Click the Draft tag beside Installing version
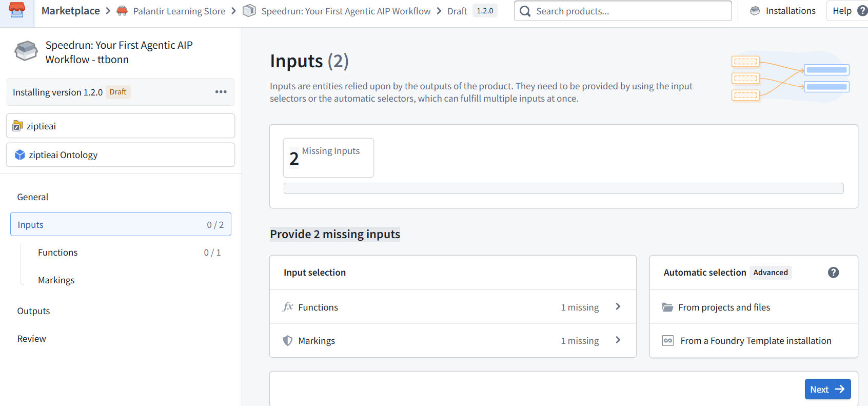This screenshot has height=406, width=868. click(118, 92)
